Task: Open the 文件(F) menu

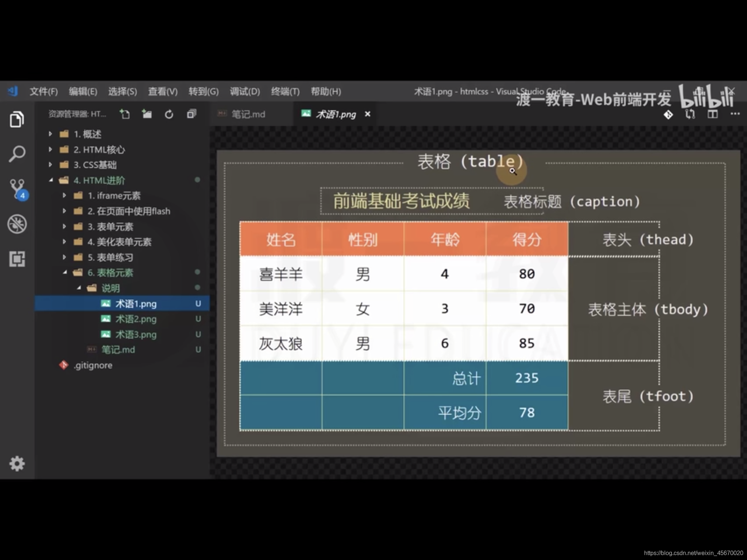Action: (x=44, y=92)
